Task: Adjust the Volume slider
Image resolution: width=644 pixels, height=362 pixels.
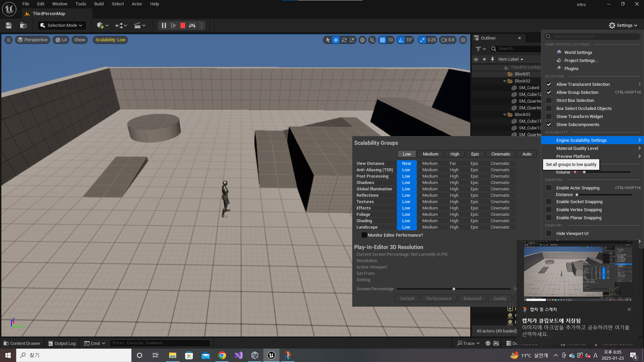Action: 606,172
